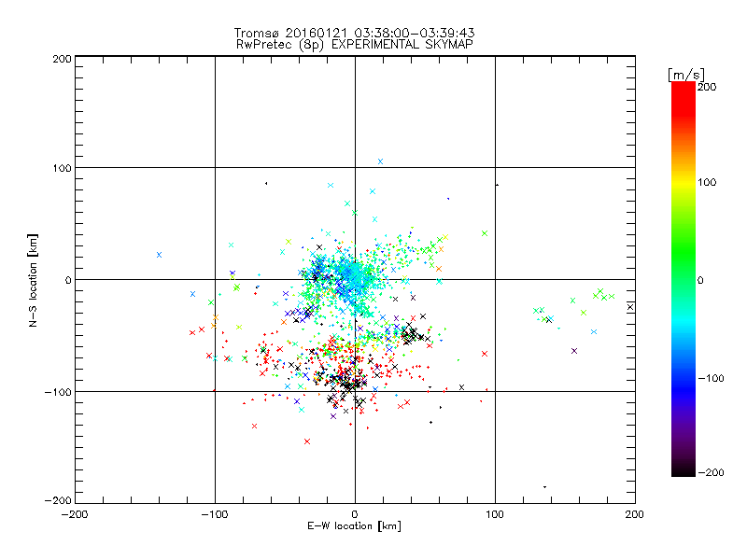
Task: Click the y-axis tick label '100'
Action: [x=62, y=168]
